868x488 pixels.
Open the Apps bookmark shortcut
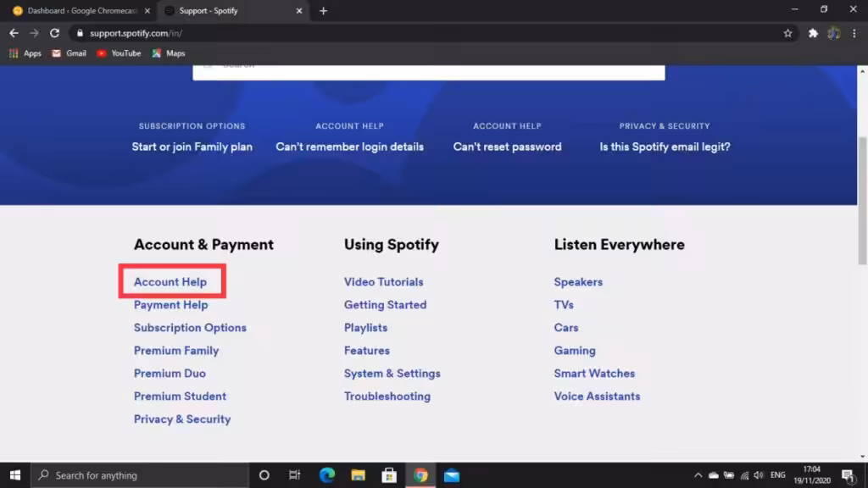click(x=25, y=53)
